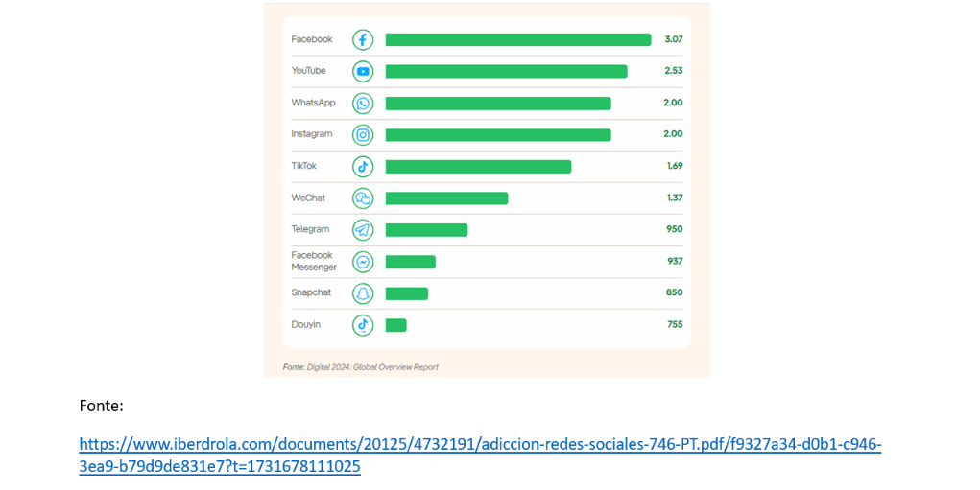Select the Fonte: text line
This screenshot has width=980, height=490.
click(101, 406)
